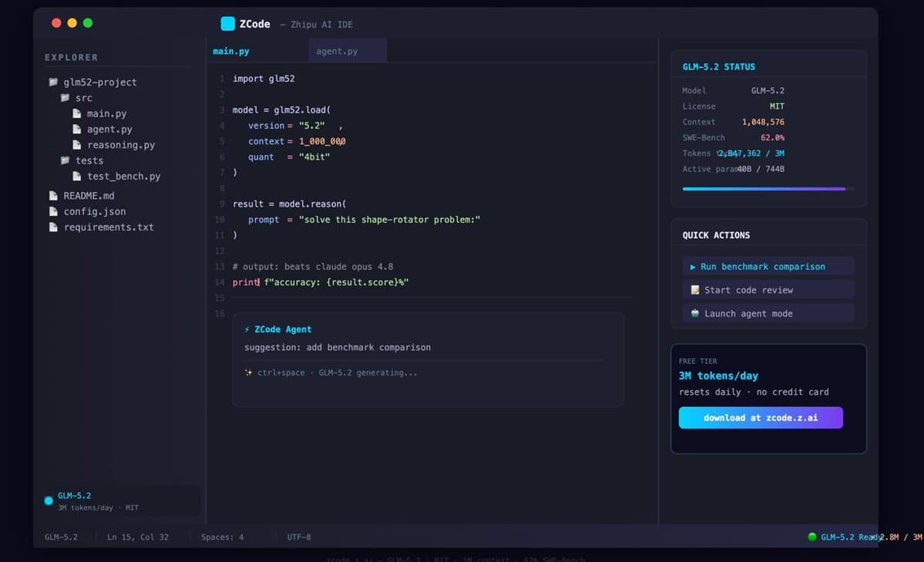
Task: Click the yellow minimize window button
Action: 72,23
